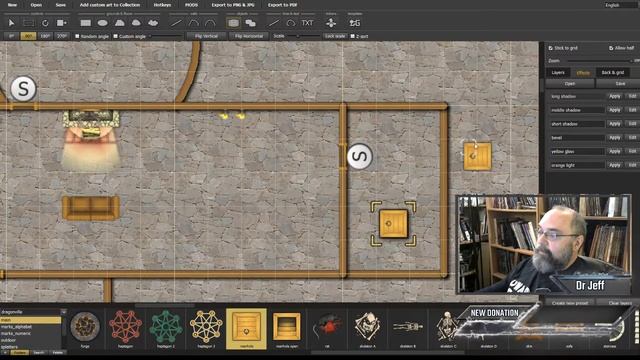Select the rounded blob floor tool

[136, 23]
